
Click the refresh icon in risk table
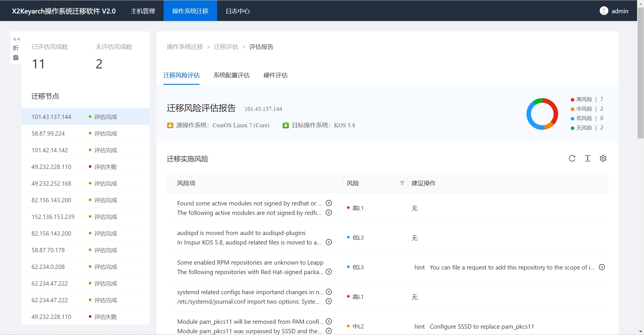pyautogui.click(x=572, y=158)
